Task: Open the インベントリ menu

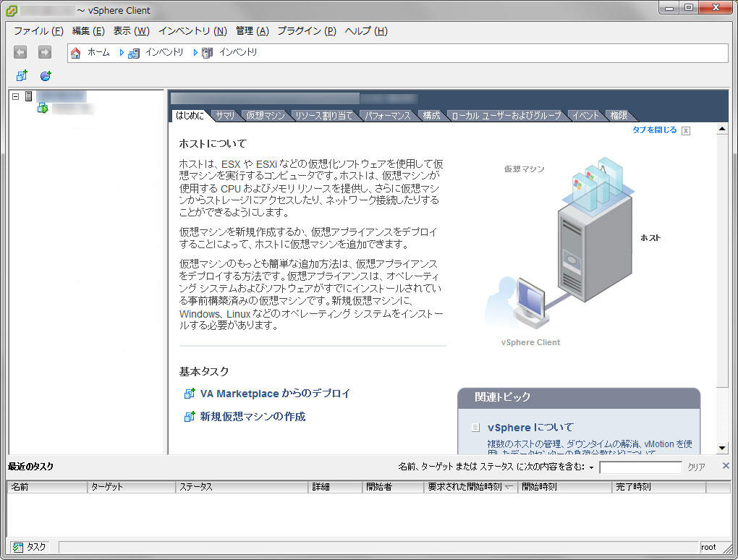Action: pos(192,31)
